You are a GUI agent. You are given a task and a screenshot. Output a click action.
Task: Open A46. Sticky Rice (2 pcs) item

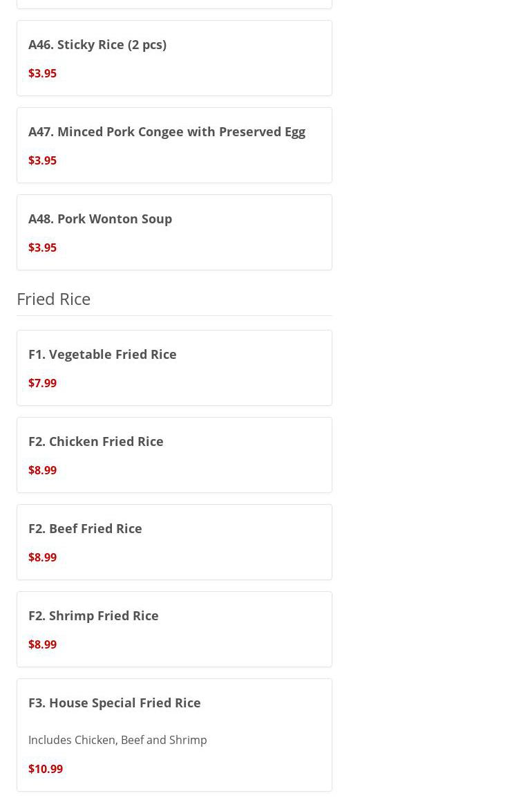(97, 45)
